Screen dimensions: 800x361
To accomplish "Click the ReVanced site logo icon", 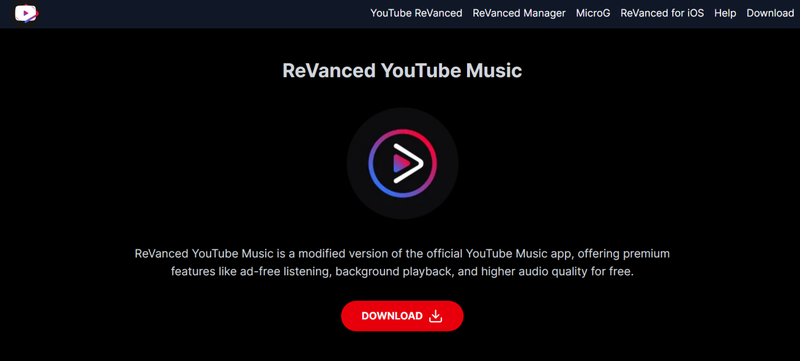I will pos(27,13).
